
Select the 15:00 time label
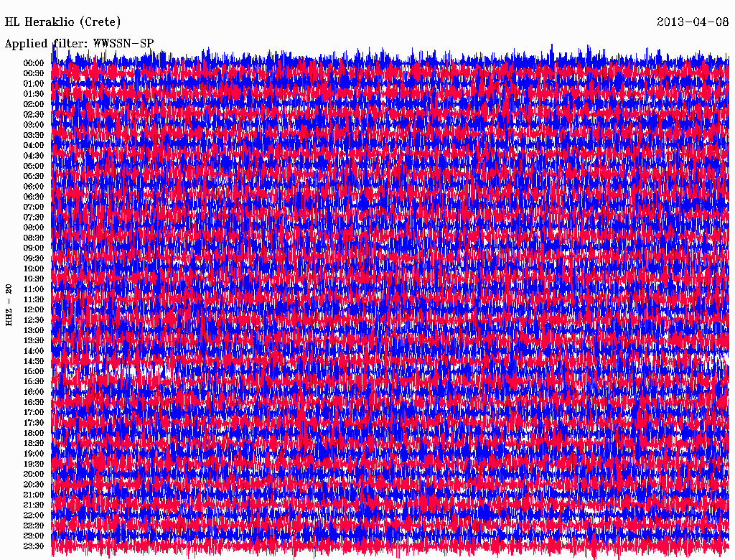pyautogui.click(x=33, y=371)
